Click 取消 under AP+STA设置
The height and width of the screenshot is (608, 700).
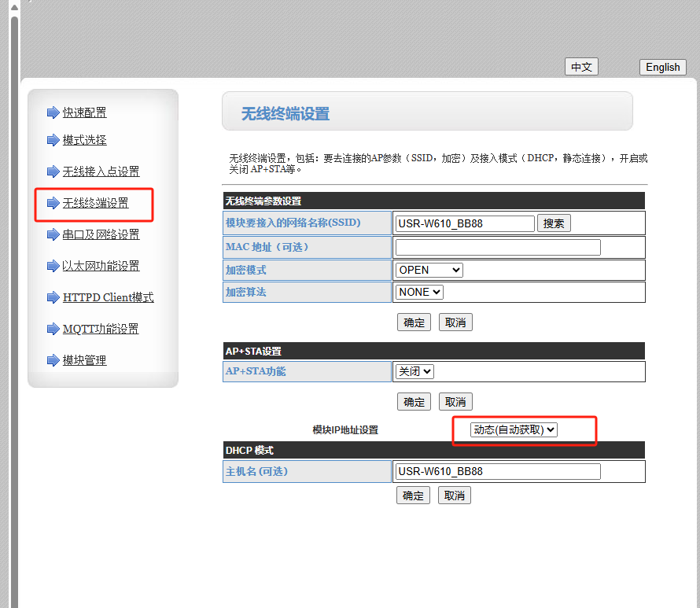point(455,402)
